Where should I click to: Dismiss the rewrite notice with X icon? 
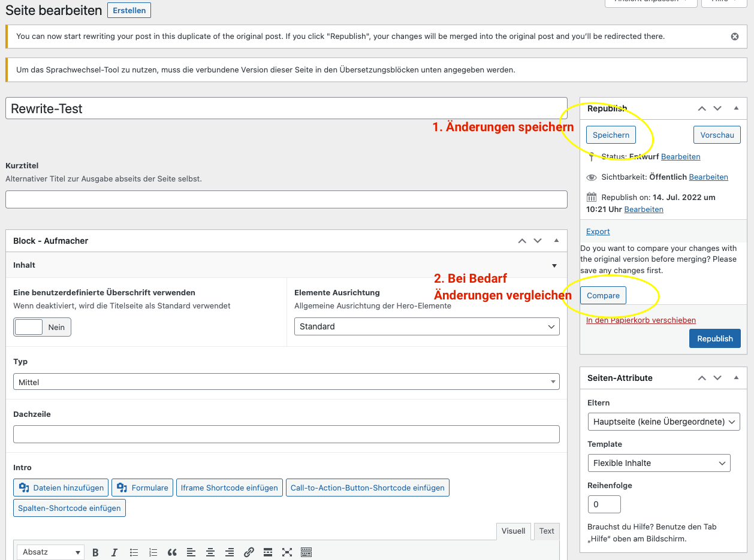[x=735, y=37]
